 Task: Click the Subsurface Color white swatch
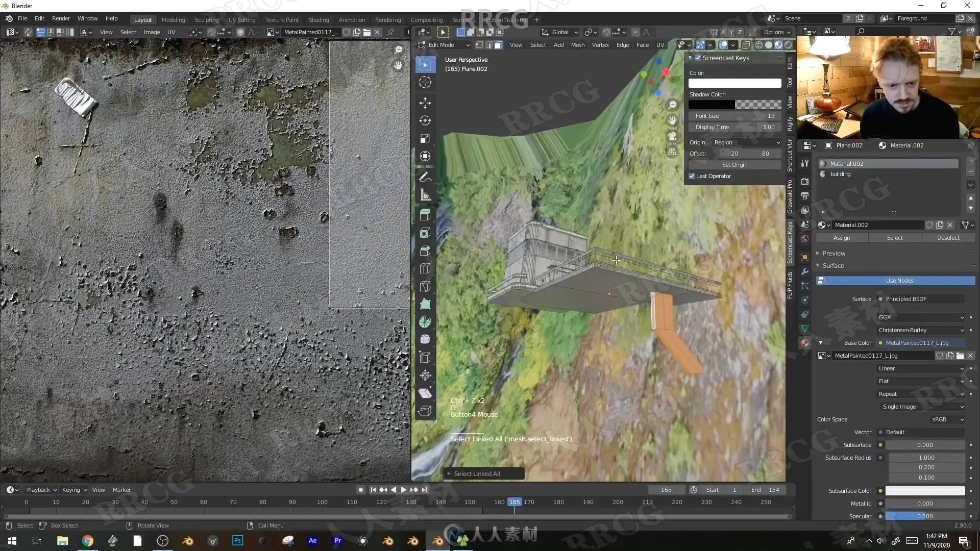pos(924,491)
